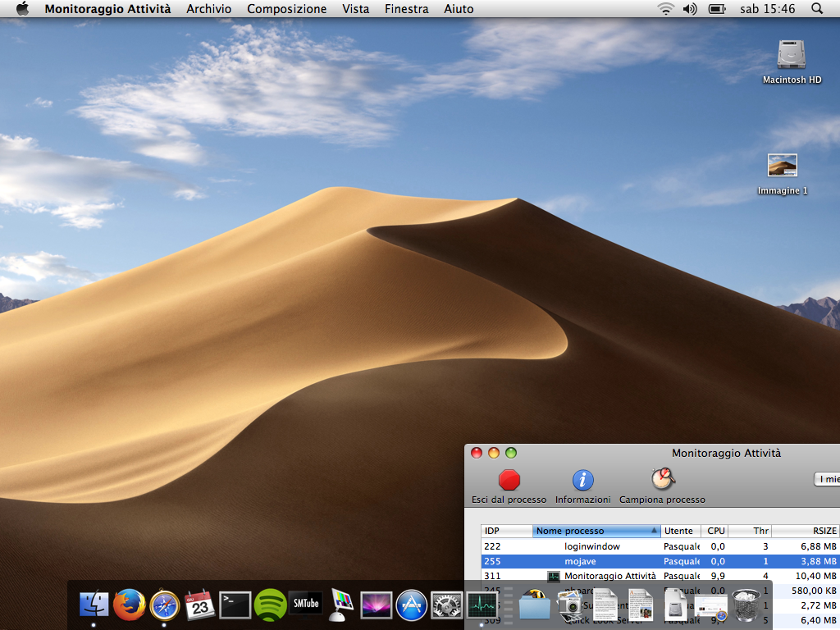This screenshot has width=840, height=630.
Task: Open the 'I mie' process filter popup
Action: click(x=827, y=479)
